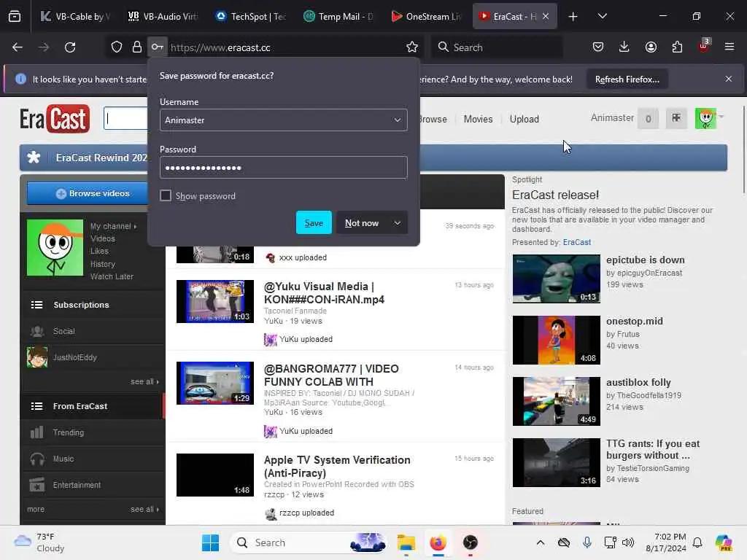Image resolution: width=747 pixels, height=560 pixels.
Task: Click the Music headphones icon
Action: click(37, 459)
